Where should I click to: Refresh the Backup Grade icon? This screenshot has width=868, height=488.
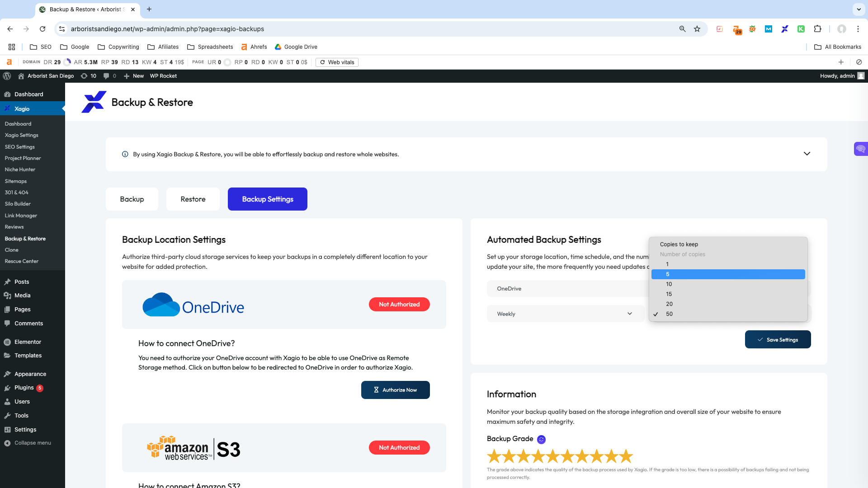541,439
